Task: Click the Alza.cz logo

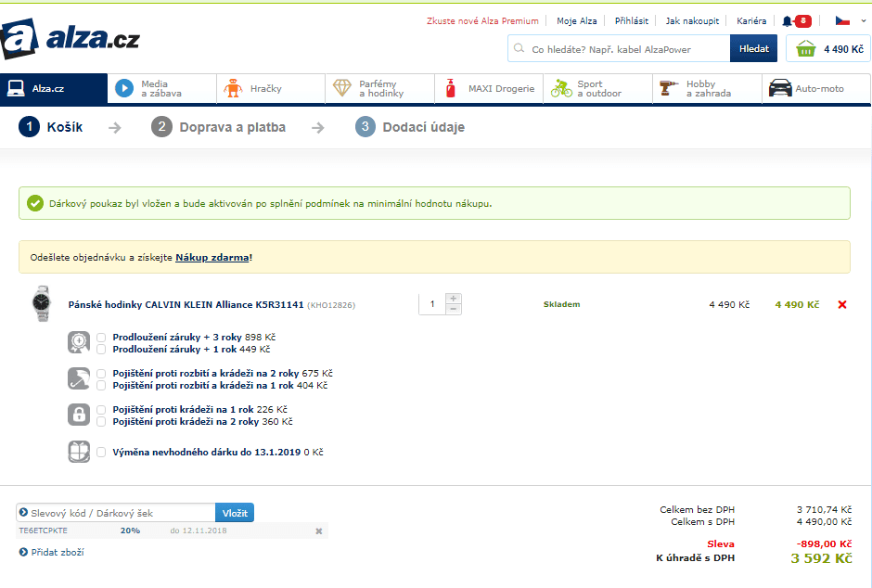Action: [71, 39]
